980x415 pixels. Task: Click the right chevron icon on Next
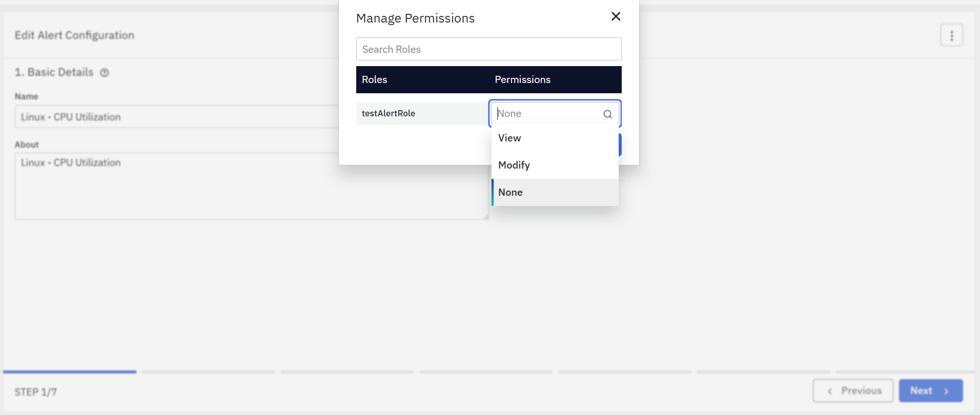(x=946, y=391)
